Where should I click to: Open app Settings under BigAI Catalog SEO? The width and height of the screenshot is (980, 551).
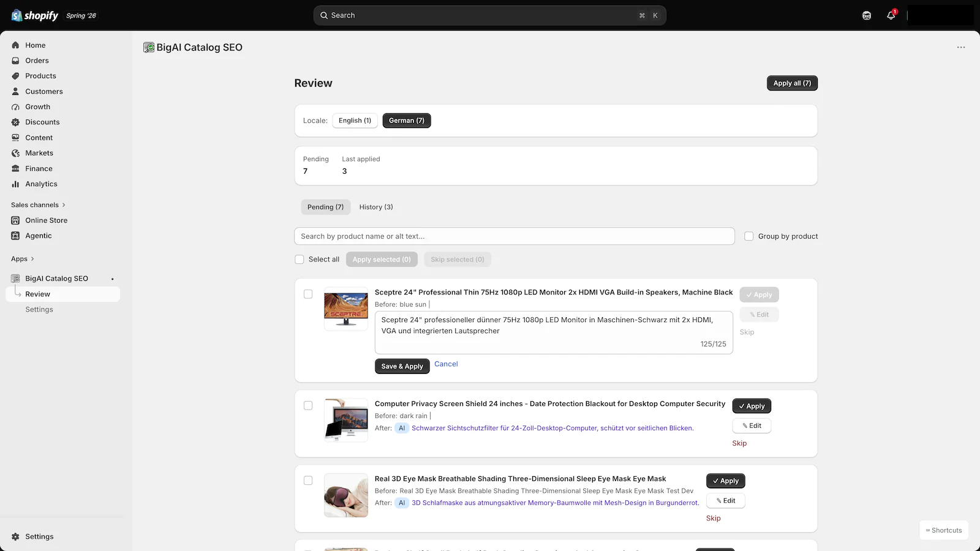click(39, 310)
